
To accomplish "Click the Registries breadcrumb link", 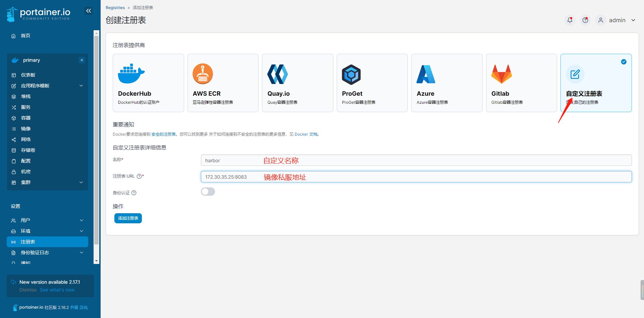I will [x=115, y=8].
